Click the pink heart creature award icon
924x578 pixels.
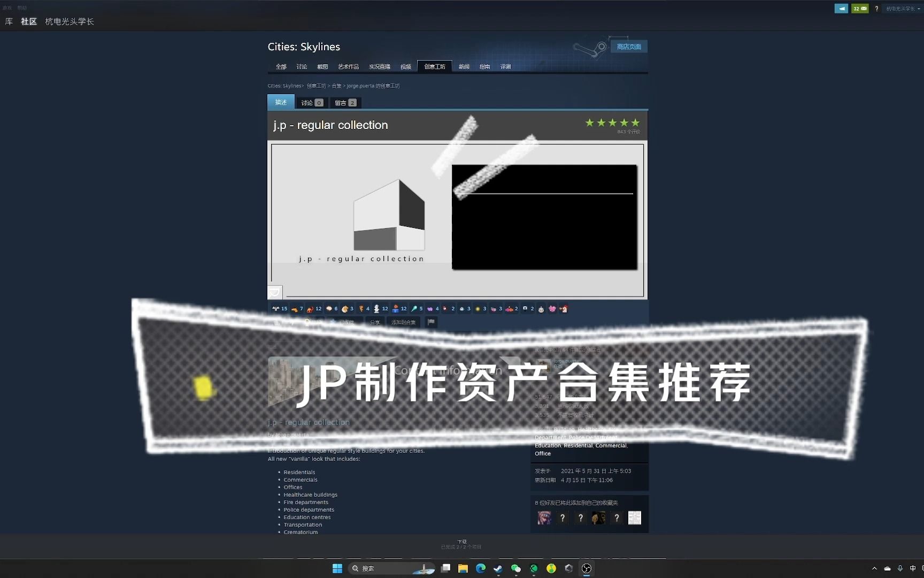pyautogui.click(x=552, y=309)
